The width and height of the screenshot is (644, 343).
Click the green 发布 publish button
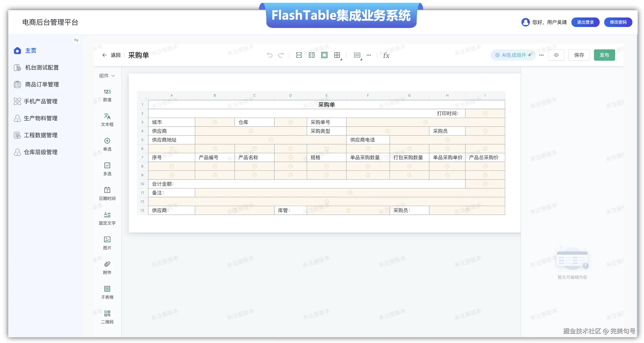(604, 55)
